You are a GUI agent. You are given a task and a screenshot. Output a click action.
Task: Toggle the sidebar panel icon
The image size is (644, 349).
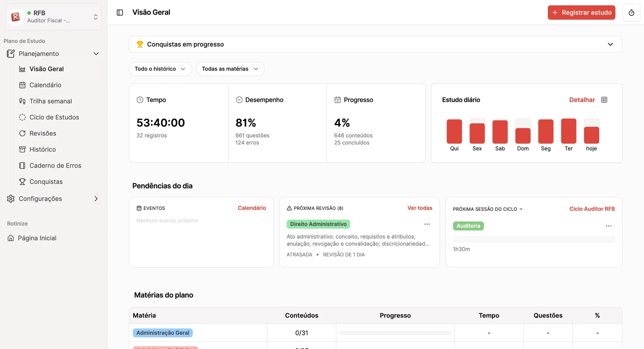coord(120,12)
